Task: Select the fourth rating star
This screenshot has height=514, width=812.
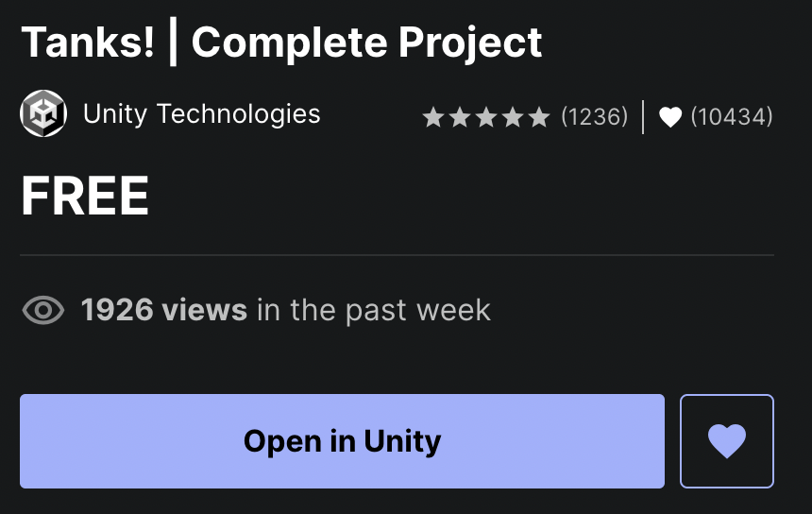Action: (513, 117)
